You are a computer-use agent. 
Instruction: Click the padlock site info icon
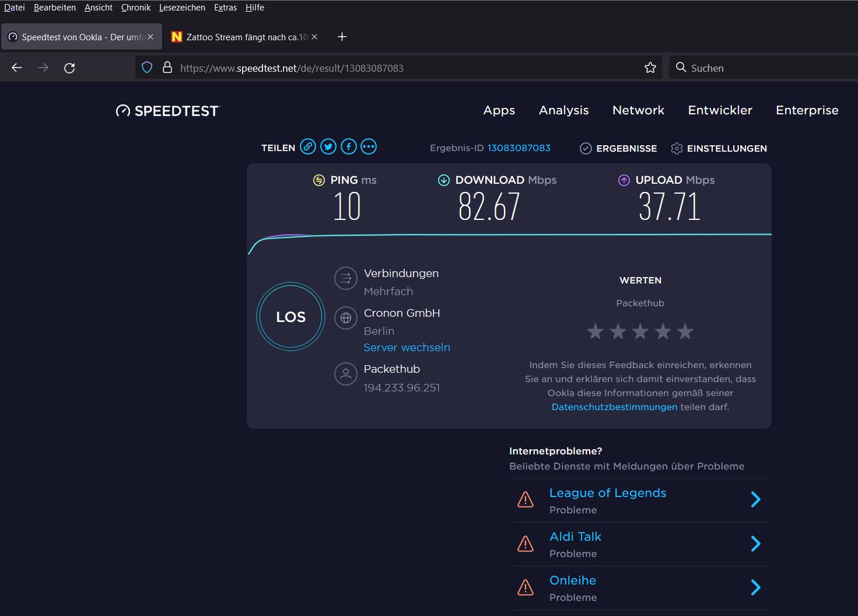click(167, 68)
